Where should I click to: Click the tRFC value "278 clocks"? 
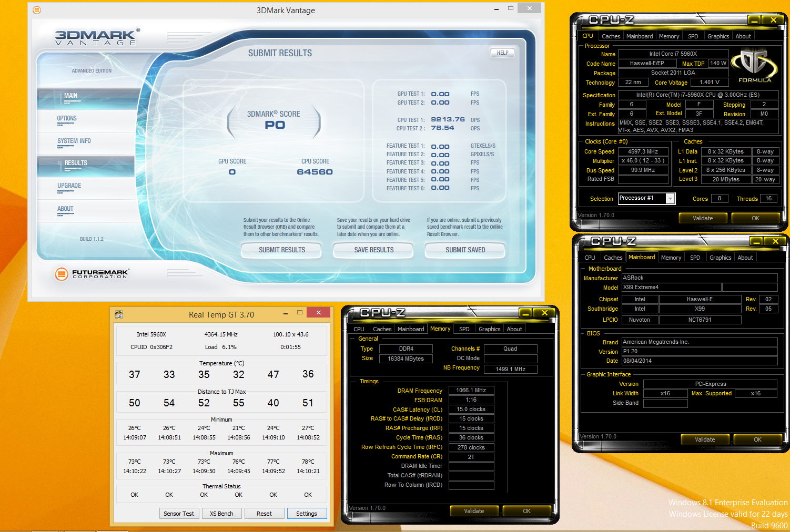coord(471,447)
